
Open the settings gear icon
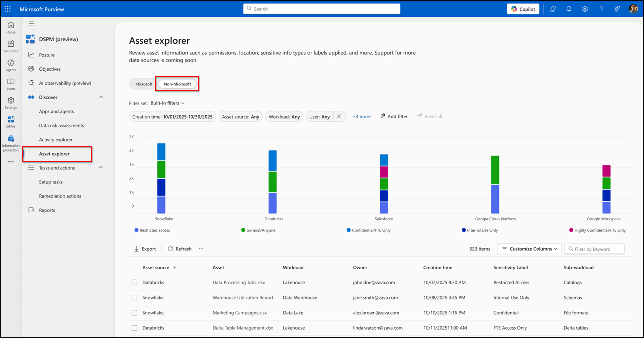585,9
